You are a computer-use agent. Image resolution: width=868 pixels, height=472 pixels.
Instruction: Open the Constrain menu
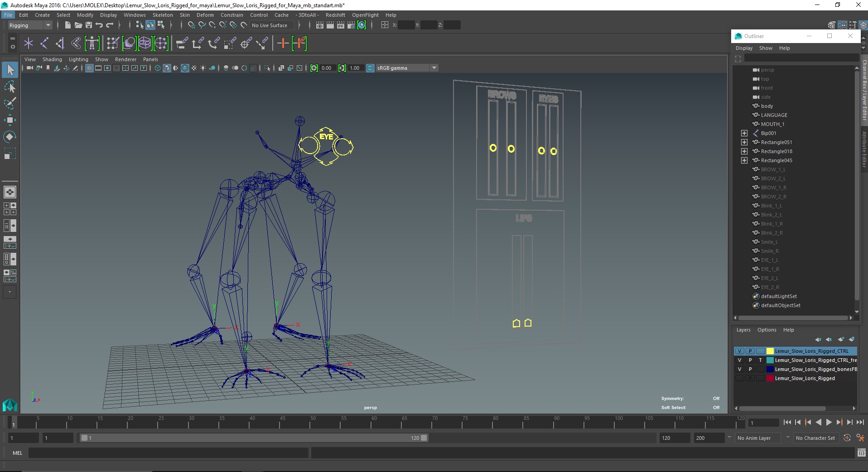click(232, 15)
